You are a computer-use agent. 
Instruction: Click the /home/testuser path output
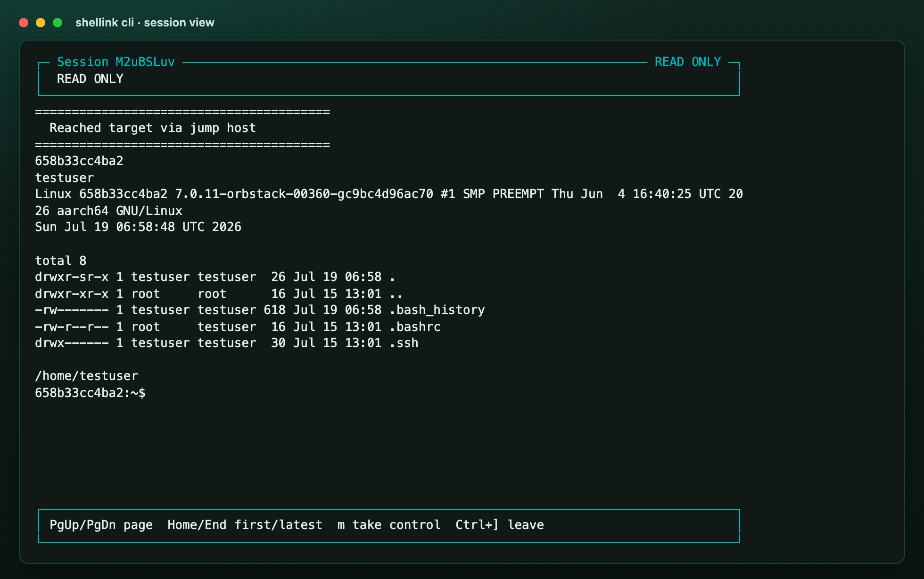[87, 376]
